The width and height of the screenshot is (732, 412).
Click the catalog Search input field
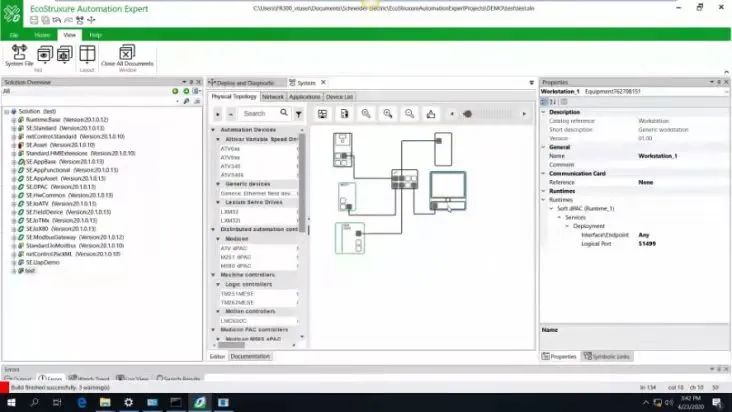[259, 113]
